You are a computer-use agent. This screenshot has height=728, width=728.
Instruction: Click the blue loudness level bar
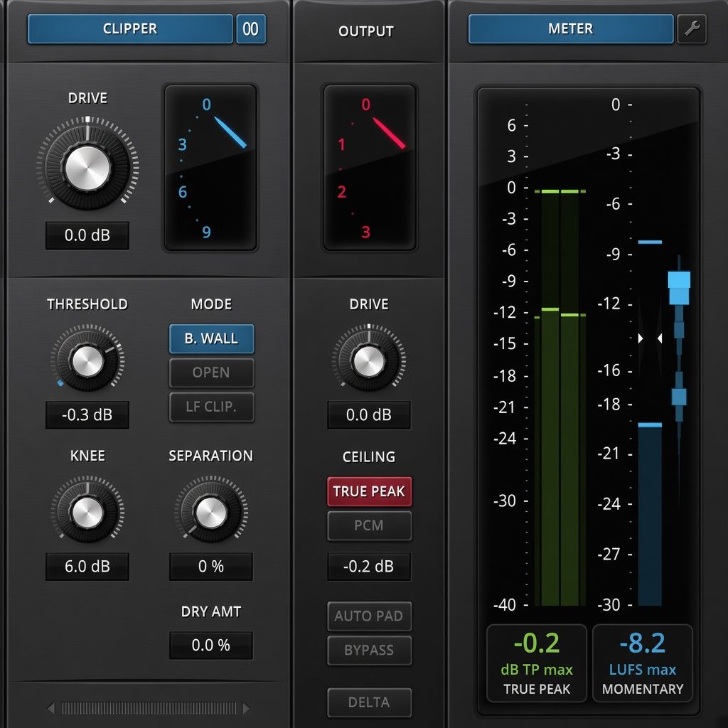(x=650, y=515)
